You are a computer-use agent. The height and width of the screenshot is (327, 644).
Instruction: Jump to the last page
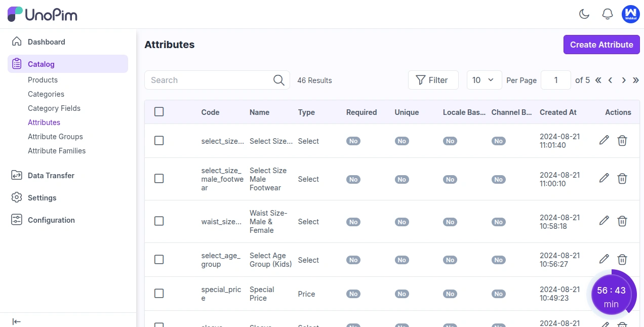[636, 80]
